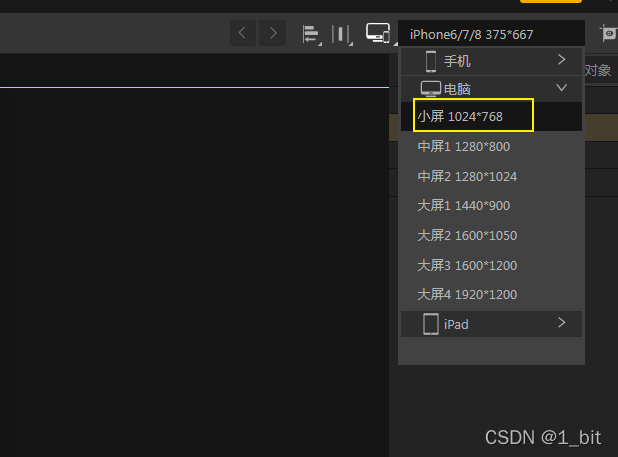618x457 pixels.
Task: Open the iPhone6/7/8 375*667 size dropdown
Action: [x=491, y=34]
